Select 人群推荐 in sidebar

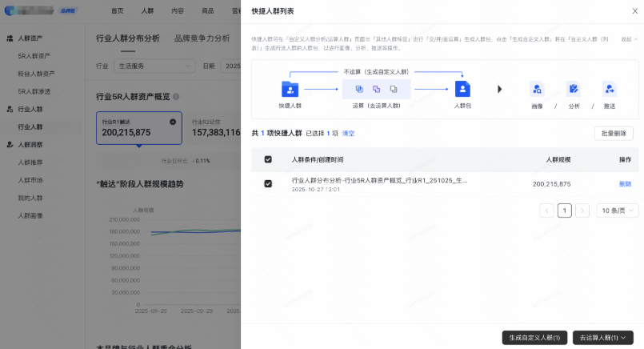[30, 162]
